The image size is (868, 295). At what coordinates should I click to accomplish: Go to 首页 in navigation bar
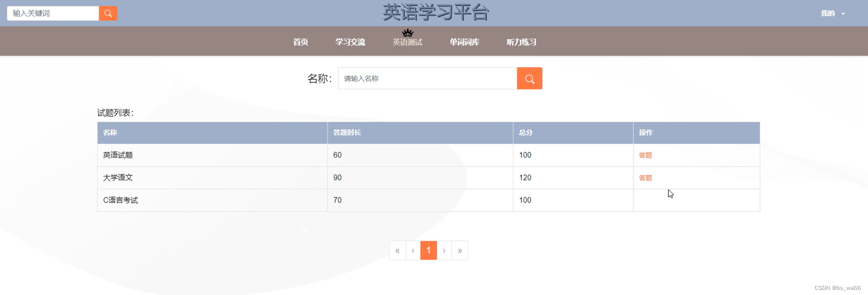301,42
